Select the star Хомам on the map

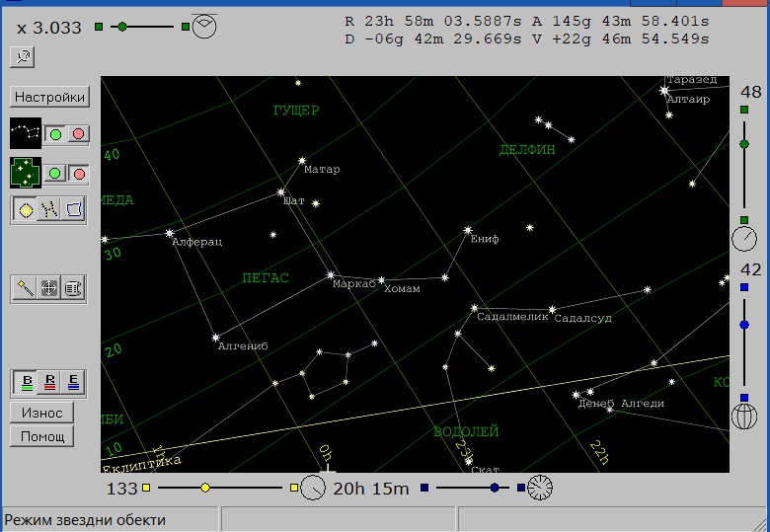pos(381,280)
